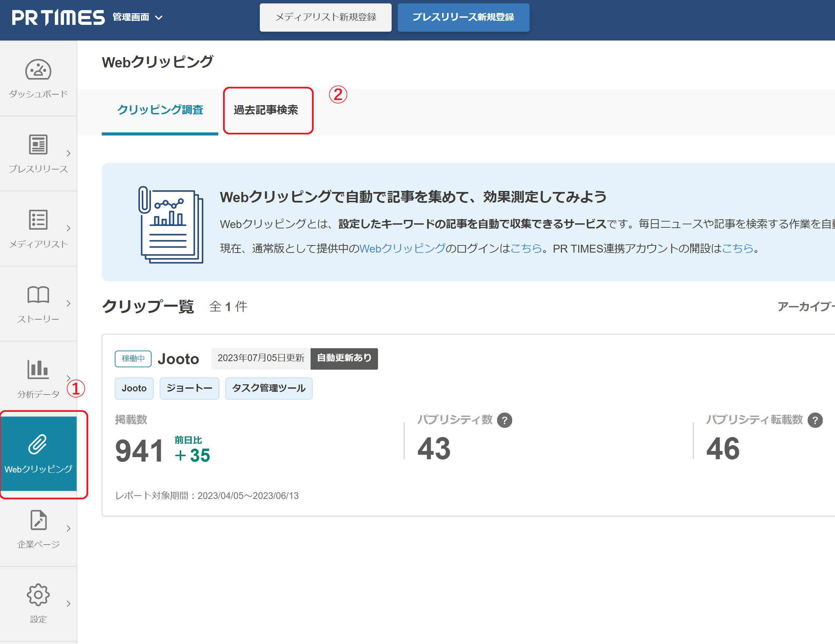The image size is (835, 644).
Task: Open the company page edit-document icon
Action: (x=38, y=520)
